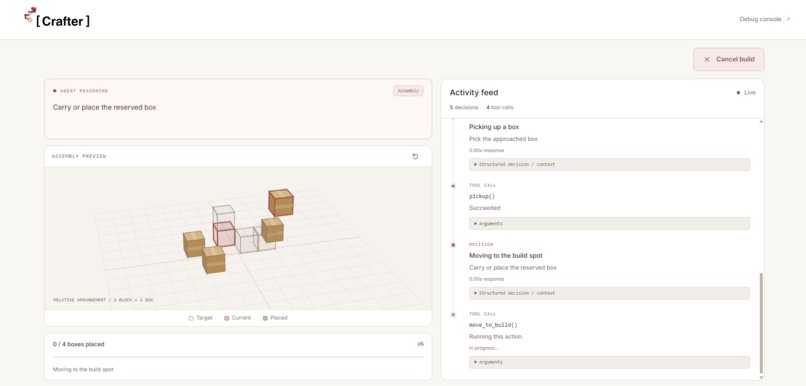Click the '4 tool calls' counter
Viewport: 806px width, 386px height.
500,107
